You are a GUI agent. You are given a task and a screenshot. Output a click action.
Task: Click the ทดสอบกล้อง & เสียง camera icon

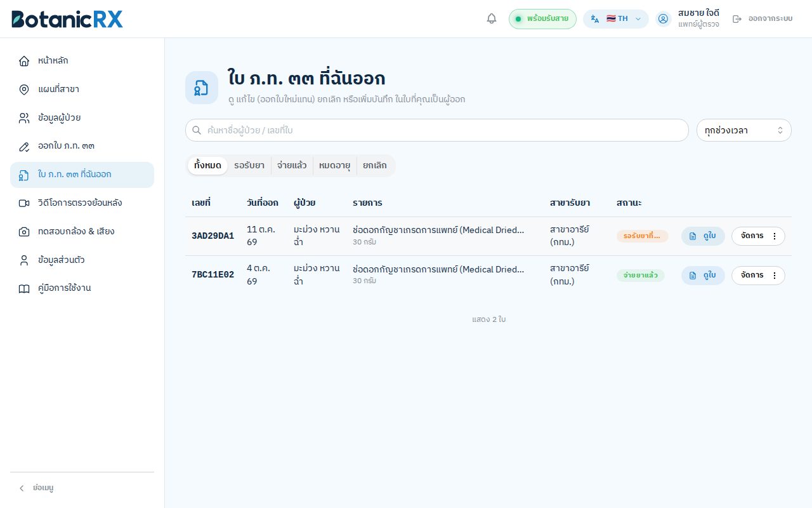(x=24, y=232)
